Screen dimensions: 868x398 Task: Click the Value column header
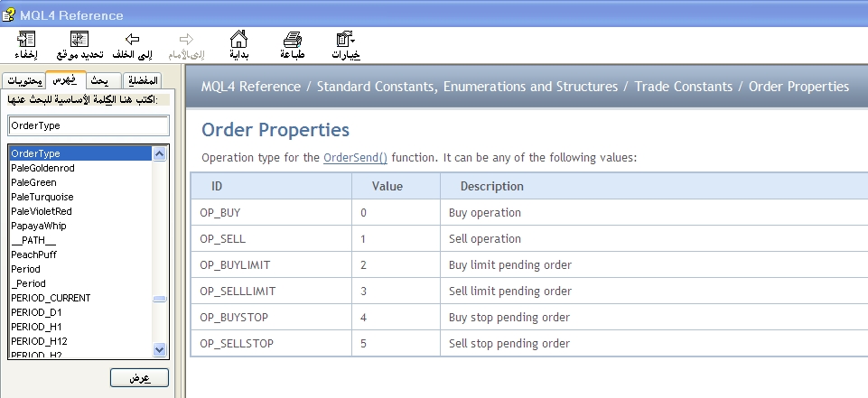tap(396, 186)
